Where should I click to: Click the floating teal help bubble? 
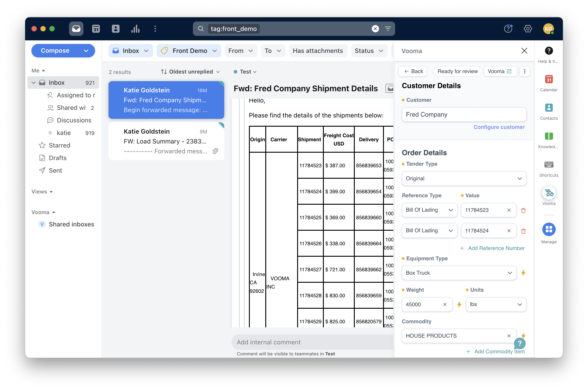pos(520,344)
